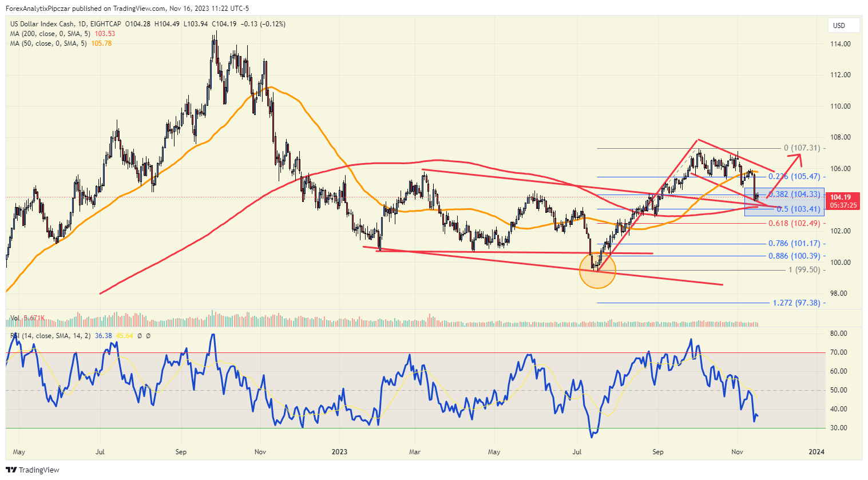Screen dimensions: 868x480
Task: Click the Sep 2022 time axis label
Action: pos(181,452)
